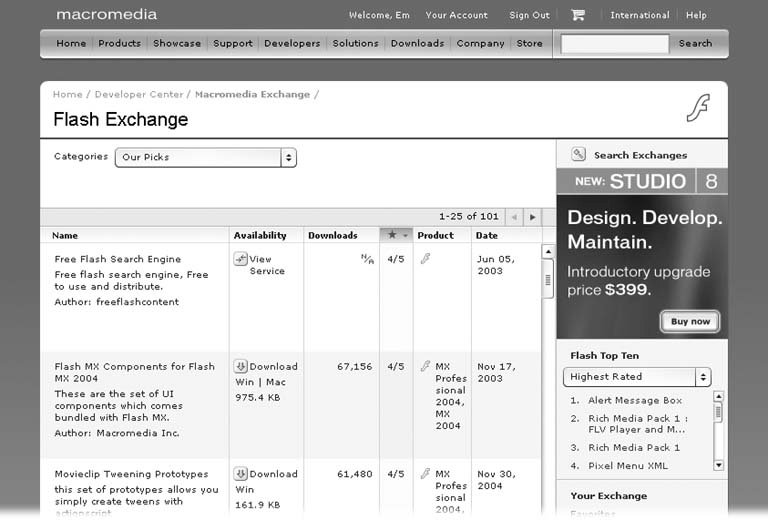The width and height of the screenshot is (768, 520).
Task: Go to previous page of results arrow
Action: click(x=514, y=216)
